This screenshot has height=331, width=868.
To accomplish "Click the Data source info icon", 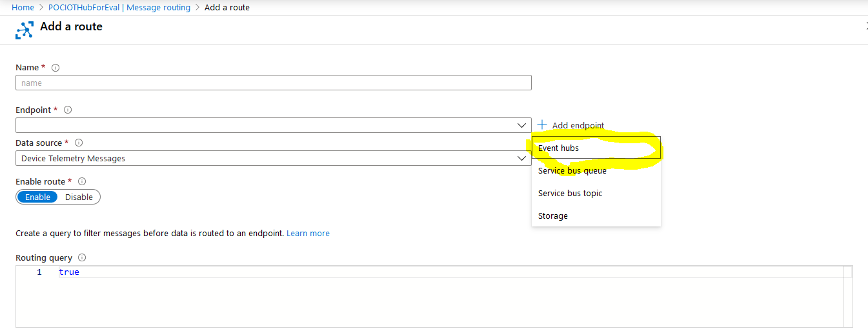I will [79, 143].
